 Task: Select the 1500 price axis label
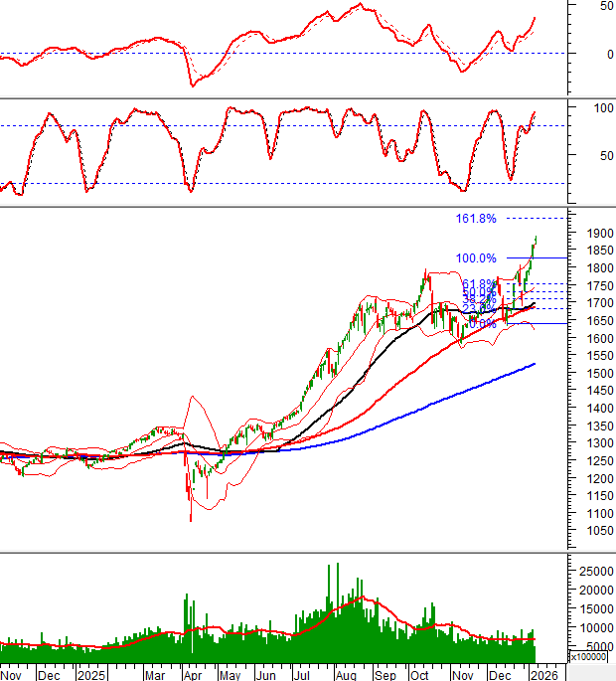tap(598, 373)
